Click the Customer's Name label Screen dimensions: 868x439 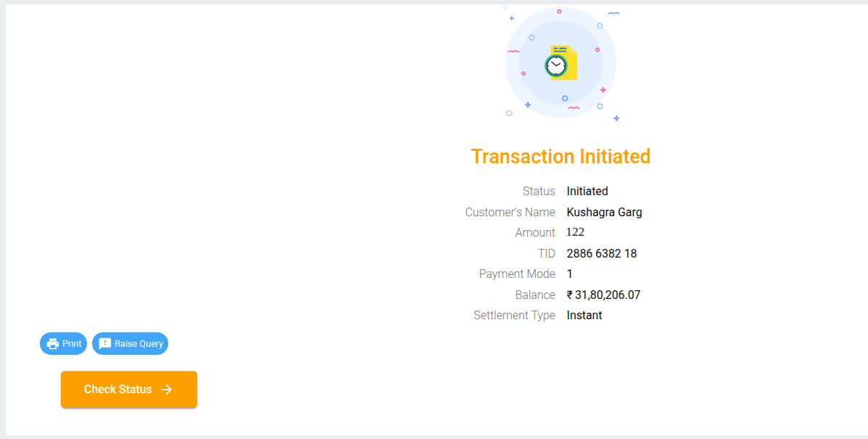(510, 213)
